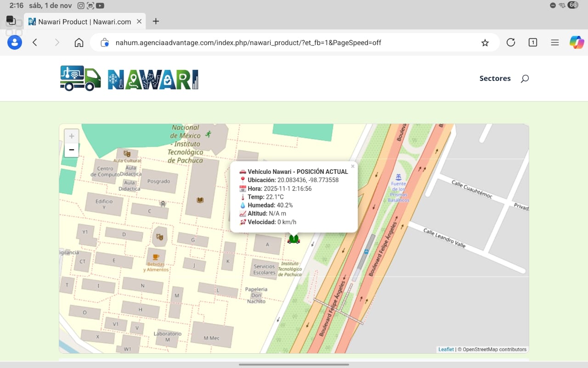588x368 pixels.
Task: Close the Nawari Product tab
Action: pos(139,22)
